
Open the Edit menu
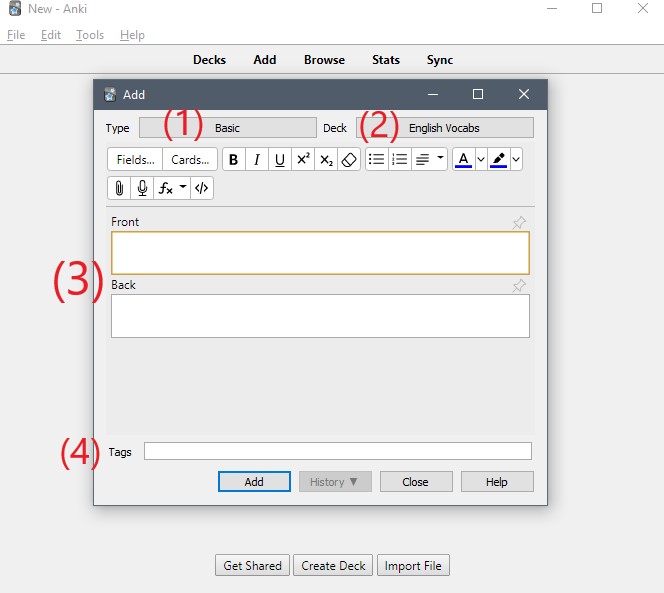(51, 35)
